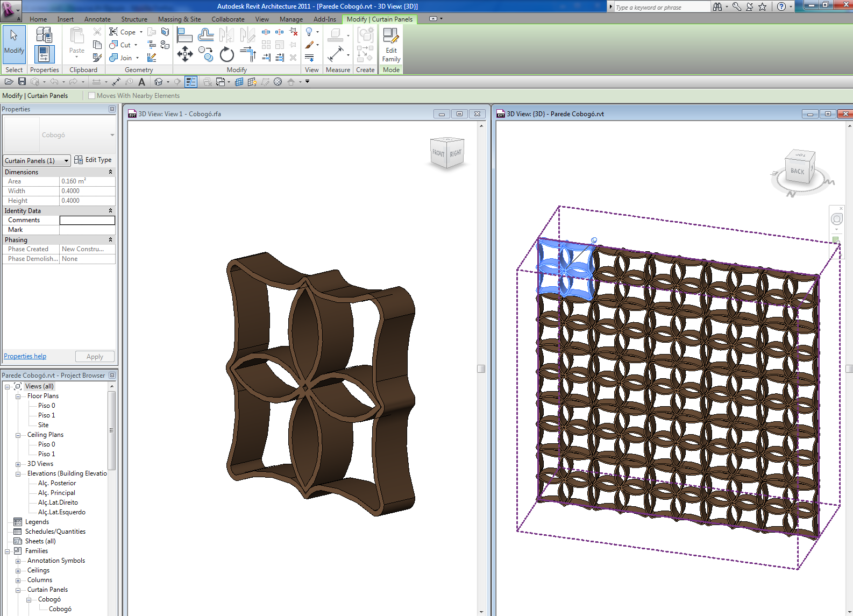Click the Align tool icon
This screenshot has width=853, height=616.
pos(184,36)
